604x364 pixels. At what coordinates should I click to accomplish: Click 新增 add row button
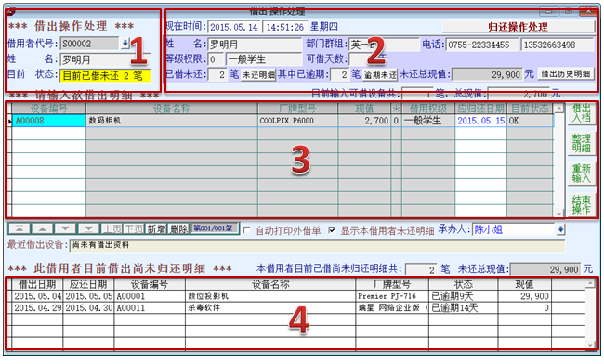(x=156, y=229)
